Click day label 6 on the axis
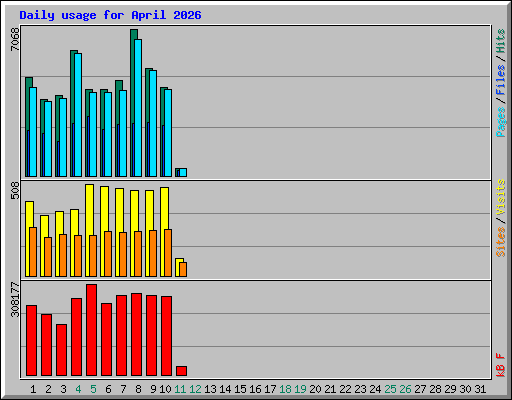 pos(108,389)
